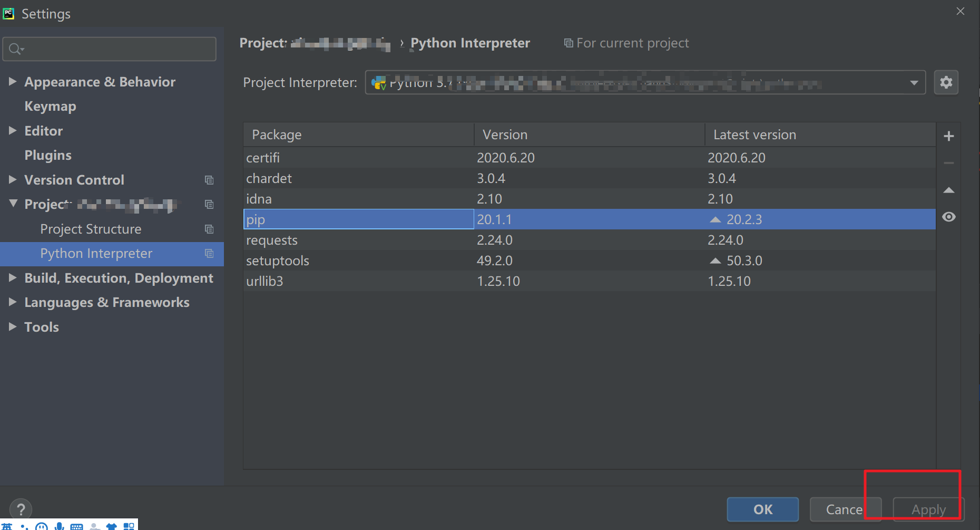The width and height of the screenshot is (980, 530).
Task: Open the interpreter gear settings menu
Action: [946, 82]
